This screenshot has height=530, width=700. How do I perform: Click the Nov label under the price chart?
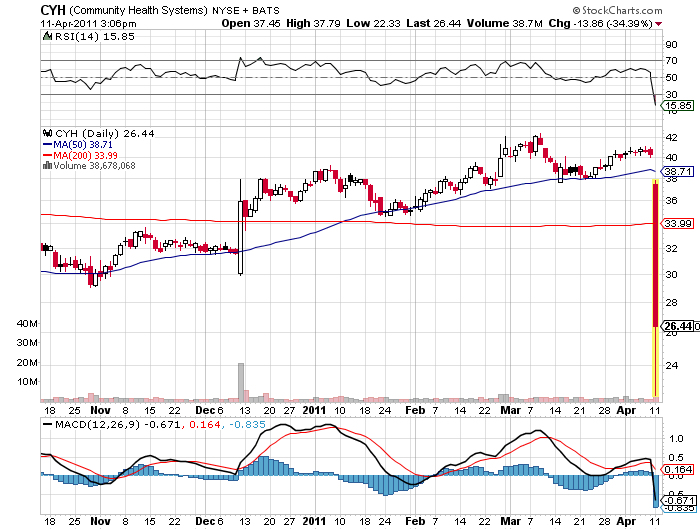click(x=100, y=410)
